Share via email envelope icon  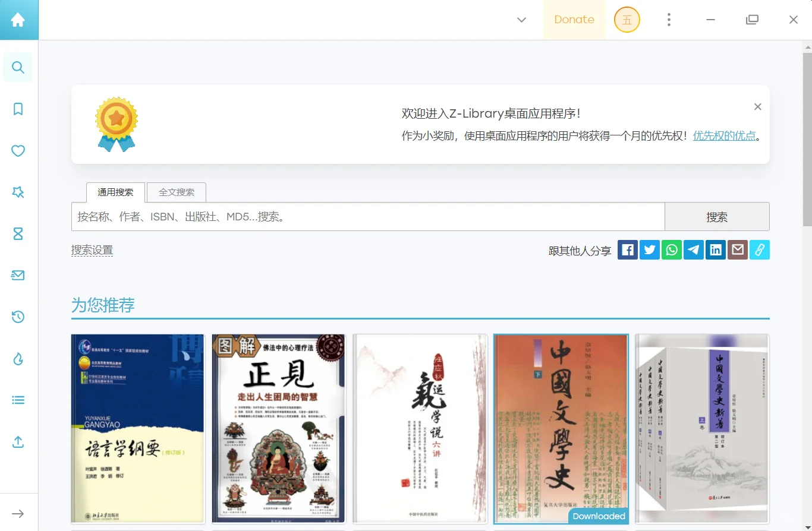(x=738, y=250)
